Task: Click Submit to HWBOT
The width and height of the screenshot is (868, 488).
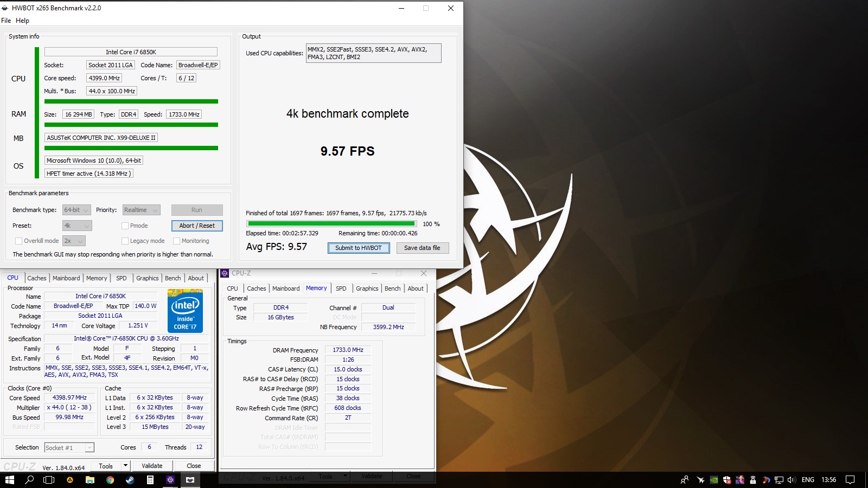Action: [359, 248]
